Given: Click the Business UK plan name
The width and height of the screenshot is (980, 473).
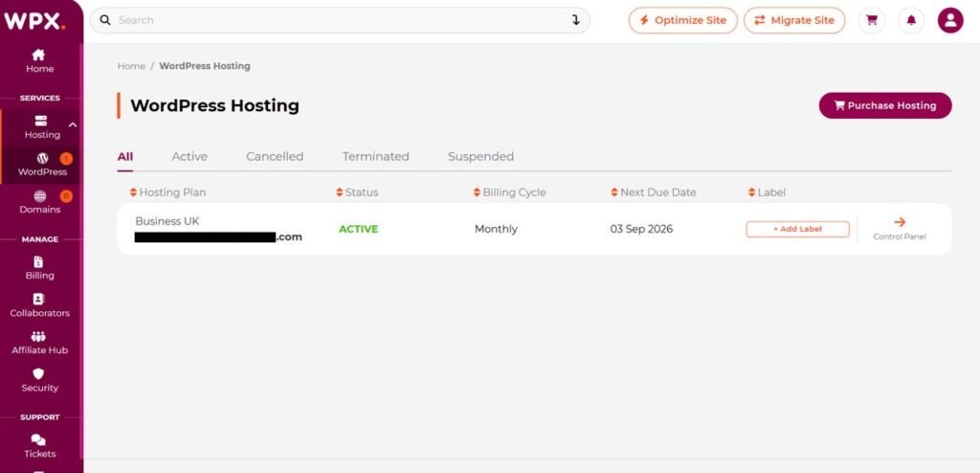Looking at the screenshot, I should coord(167,221).
